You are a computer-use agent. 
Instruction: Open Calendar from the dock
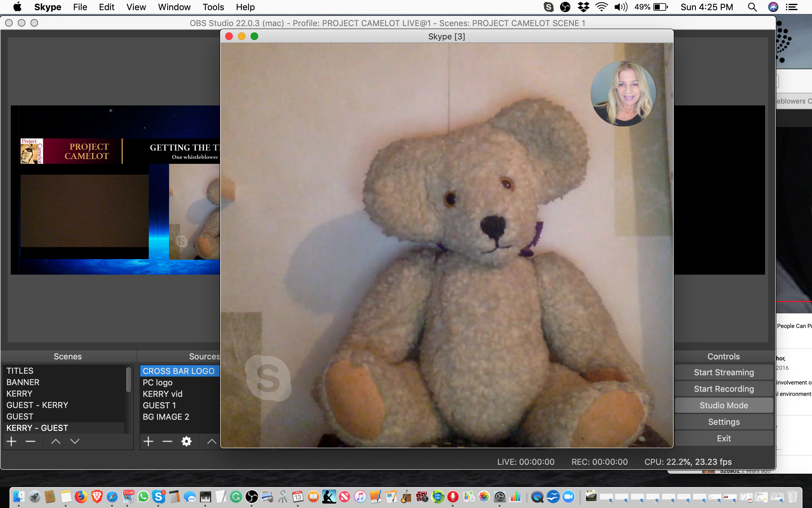[298, 497]
